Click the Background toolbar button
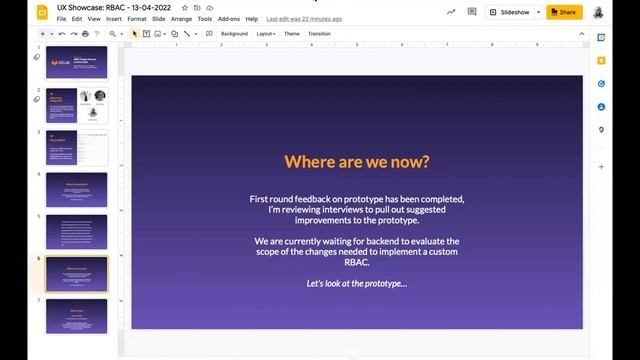This screenshot has height=360, width=640. pyautogui.click(x=234, y=34)
